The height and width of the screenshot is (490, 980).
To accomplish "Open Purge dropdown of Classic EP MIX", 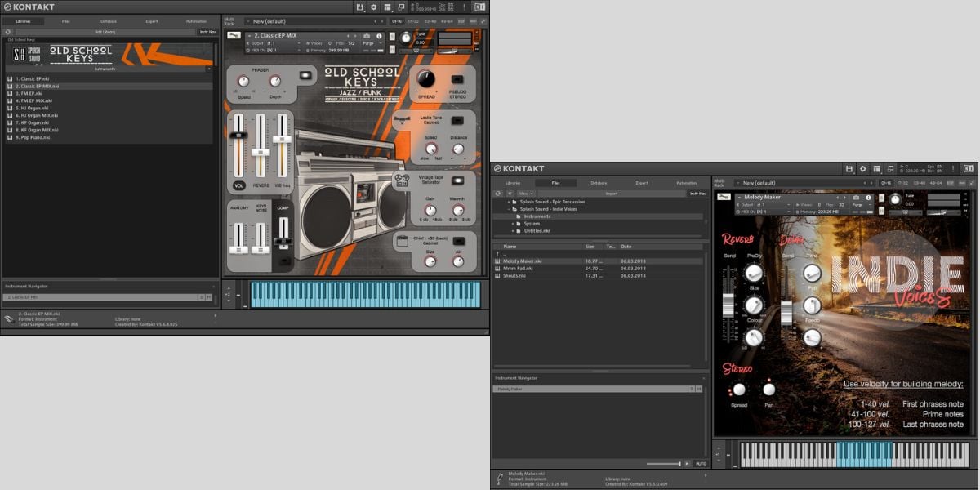I will click(x=372, y=43).
